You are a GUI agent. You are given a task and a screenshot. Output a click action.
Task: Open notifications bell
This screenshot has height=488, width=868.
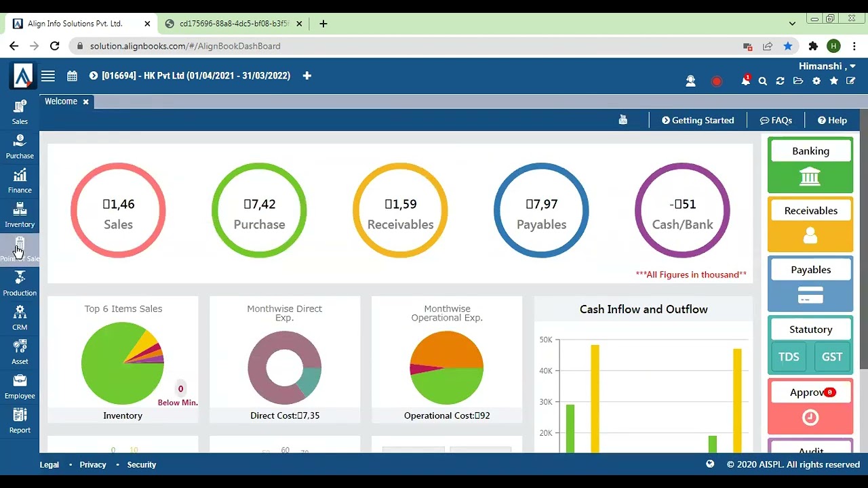click(746, 81)
